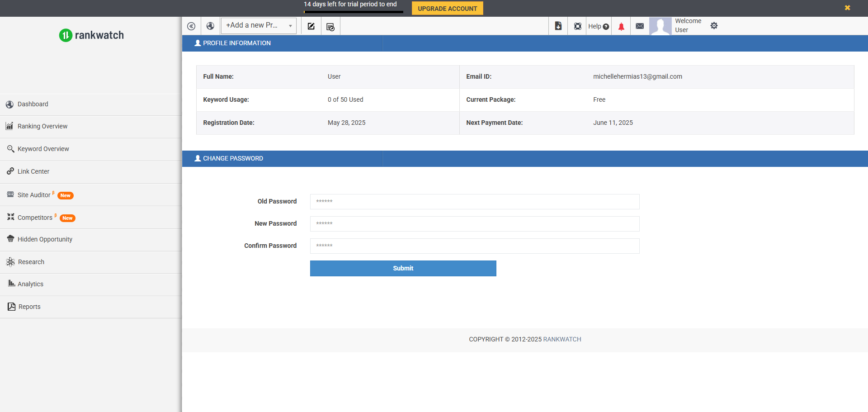View notifications via red bell icon

point(621,26)
